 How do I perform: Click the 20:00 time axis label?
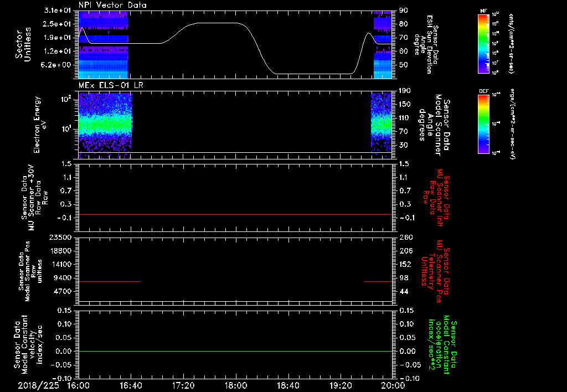pyautogui.click(x=393, y=385)
